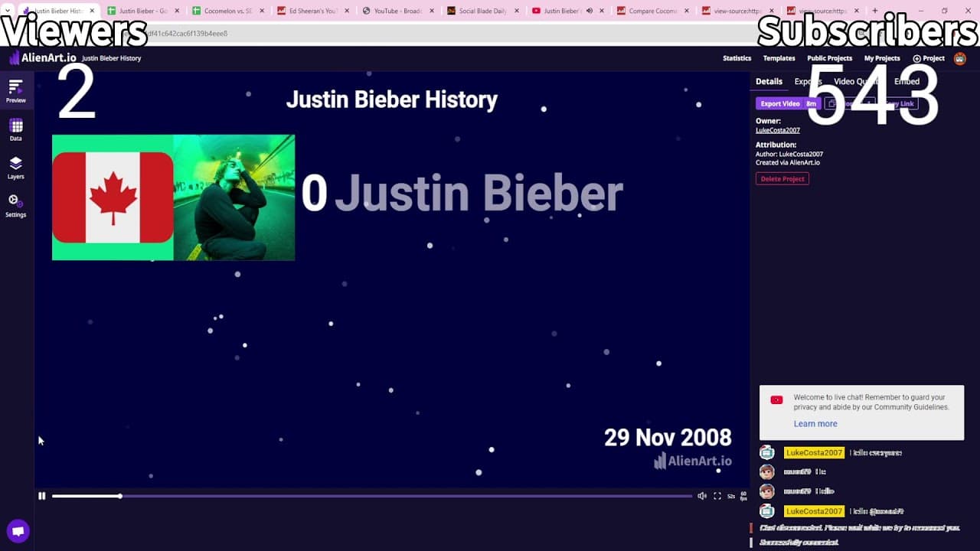Go to My Projects
Viewport: 980px width, 551px height.
882,58
